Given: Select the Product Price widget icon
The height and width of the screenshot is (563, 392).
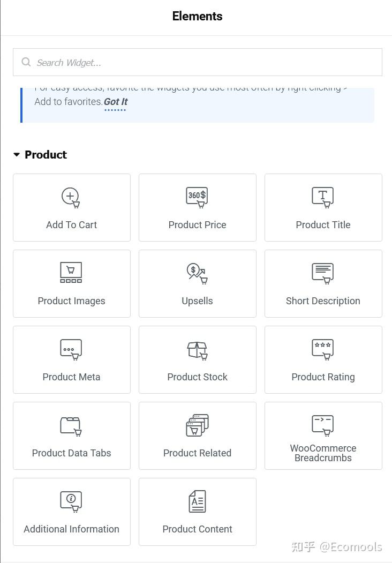Looking at the screenshot, I should click(197, 197).
